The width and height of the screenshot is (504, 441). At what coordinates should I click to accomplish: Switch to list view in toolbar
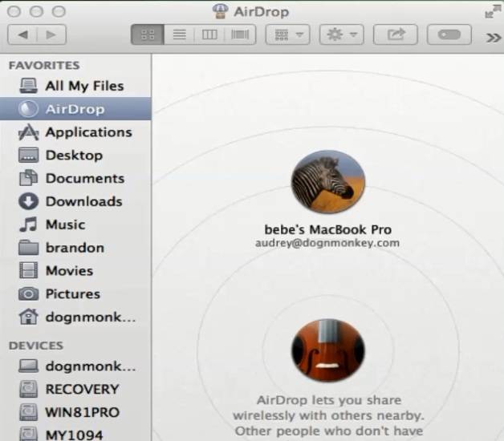tap(180, 35)
